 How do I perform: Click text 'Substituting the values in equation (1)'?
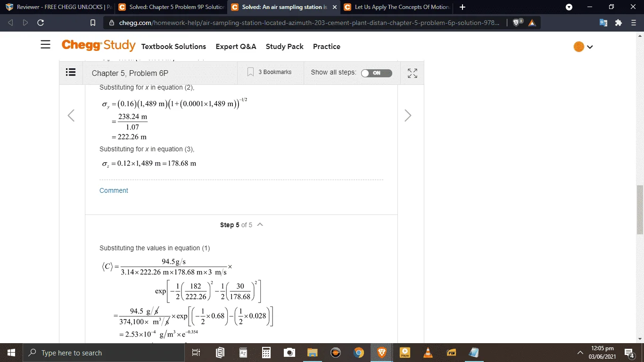[x=155, y=248]
